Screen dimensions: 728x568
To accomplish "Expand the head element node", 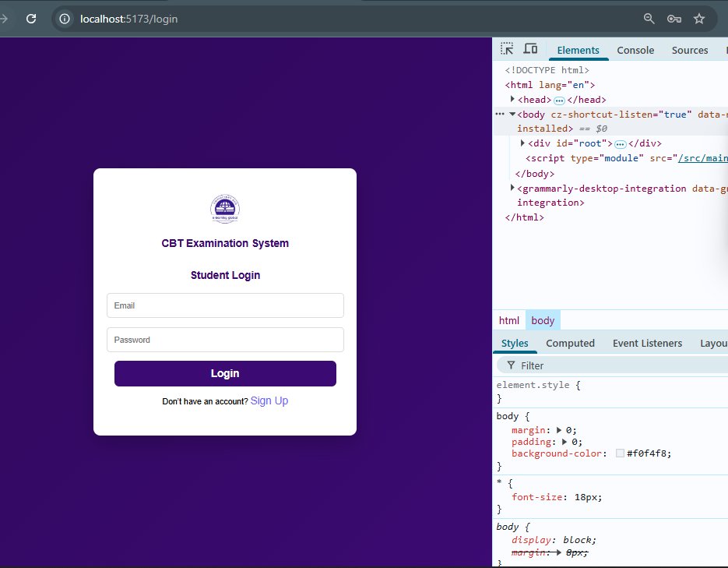I will coord(512,99).
